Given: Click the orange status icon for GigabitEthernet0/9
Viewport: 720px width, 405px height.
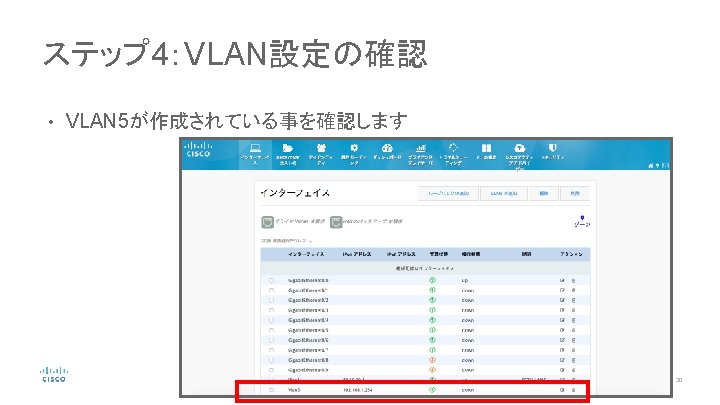Looking at the screenshot, I should (432, 370).
